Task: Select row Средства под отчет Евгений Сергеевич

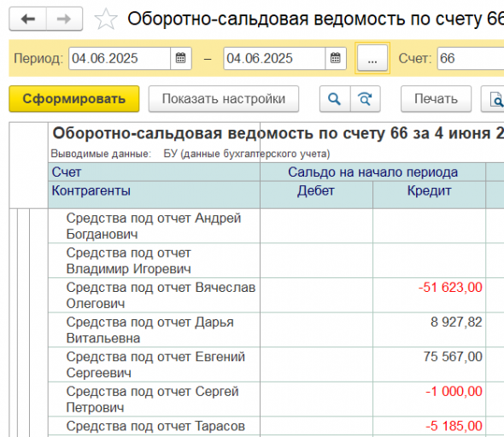Action: tap(154, 364)
